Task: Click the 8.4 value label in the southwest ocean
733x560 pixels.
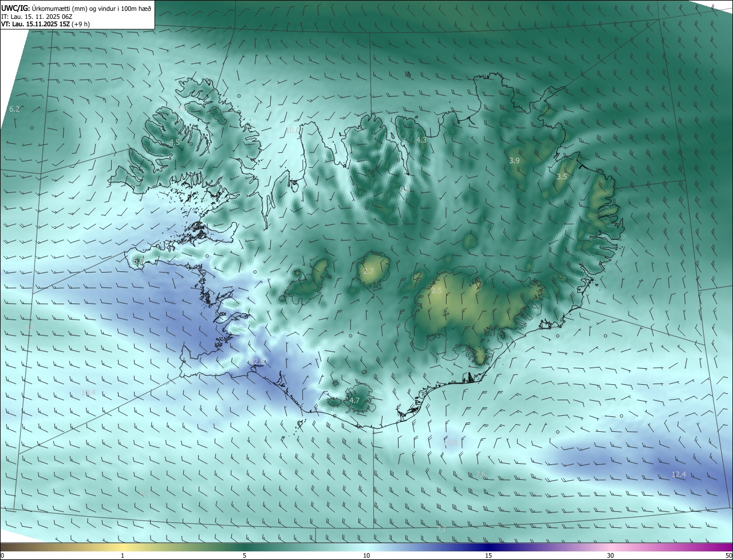Action: [x=145, y=493]
